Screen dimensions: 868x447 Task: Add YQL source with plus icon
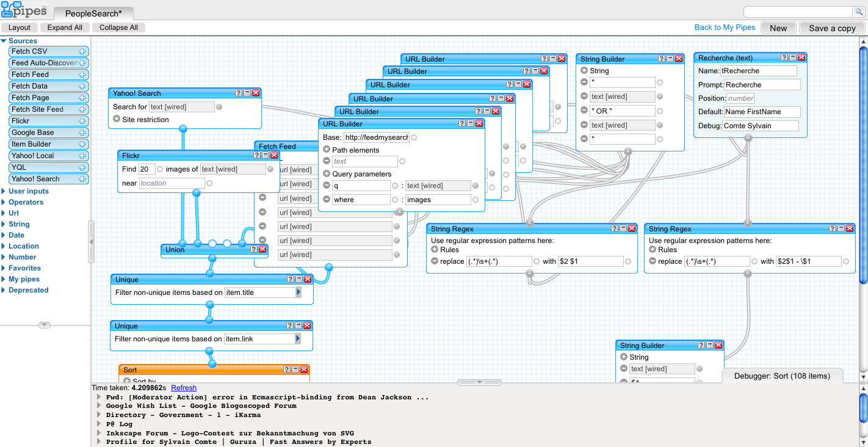coord(82,167)
